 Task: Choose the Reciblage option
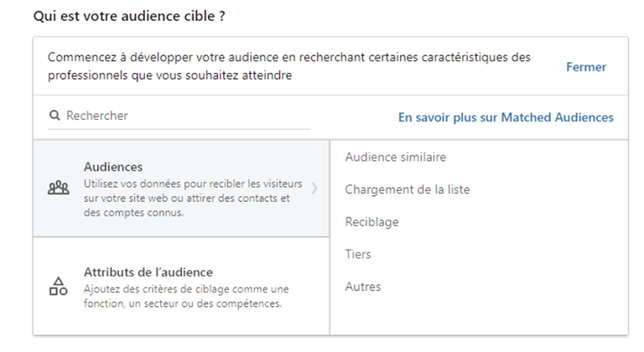[x=371, y=222]
